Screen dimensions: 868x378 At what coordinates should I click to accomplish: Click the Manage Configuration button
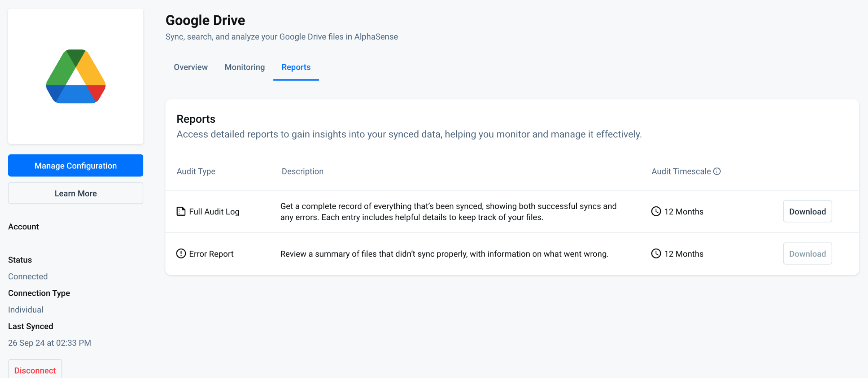pos(75,166)
